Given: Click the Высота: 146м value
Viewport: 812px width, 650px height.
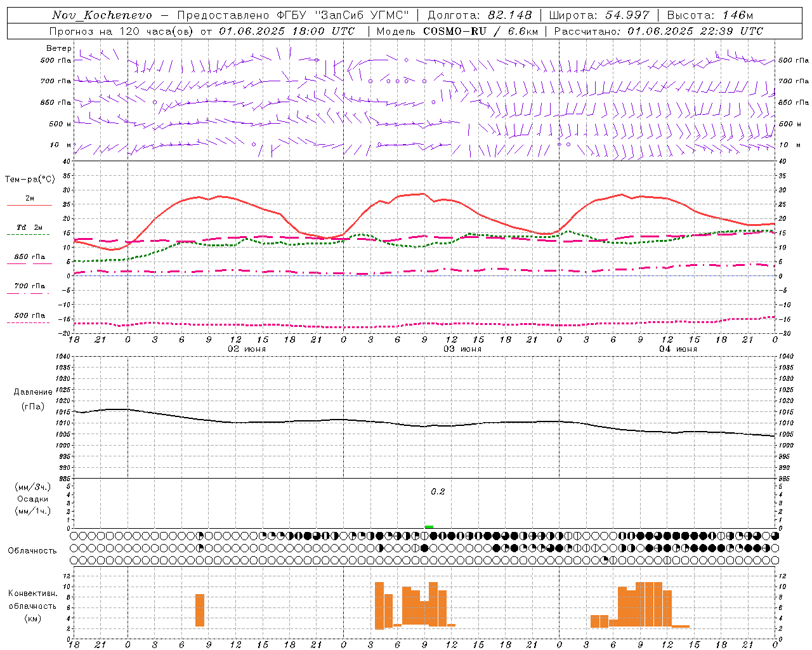Looking at the screenshot, I should pos(710,15).
